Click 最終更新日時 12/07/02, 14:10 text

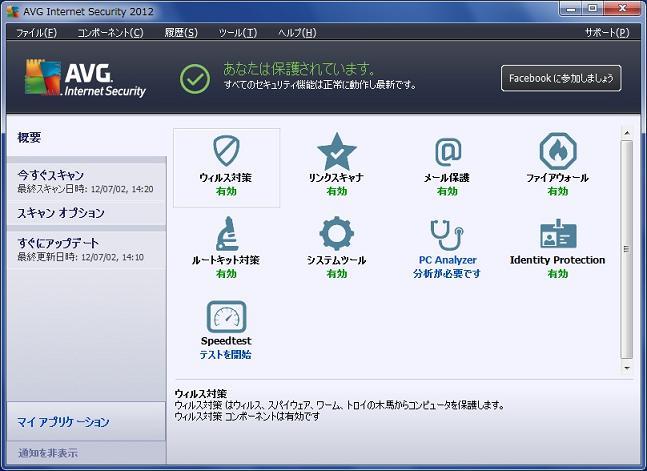80,257
